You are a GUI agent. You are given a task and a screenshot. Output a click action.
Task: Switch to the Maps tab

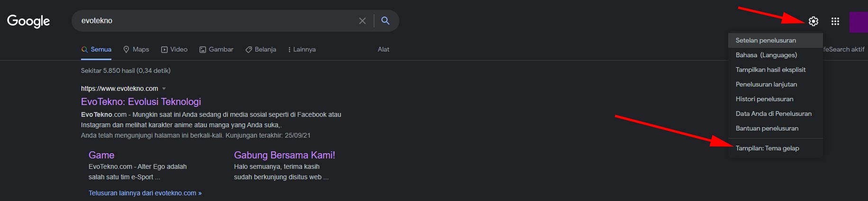(x=136, y=49)
